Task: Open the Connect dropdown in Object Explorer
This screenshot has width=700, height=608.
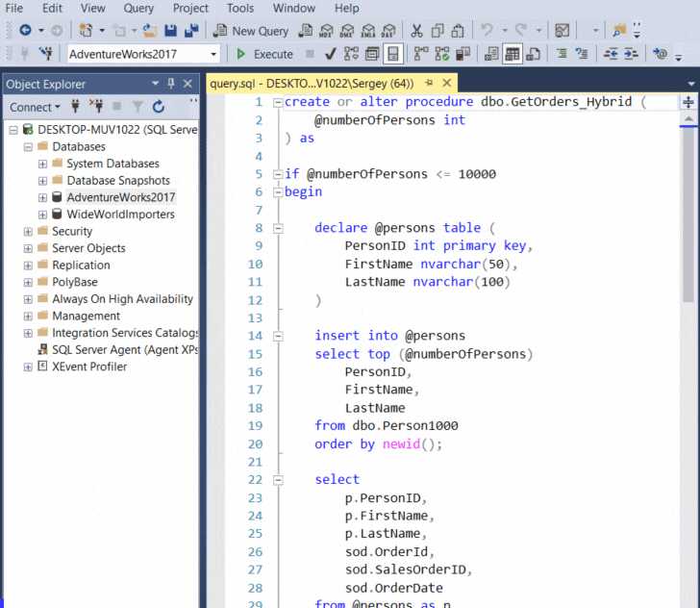Action: pyautogui.click(x=35, y=107)
